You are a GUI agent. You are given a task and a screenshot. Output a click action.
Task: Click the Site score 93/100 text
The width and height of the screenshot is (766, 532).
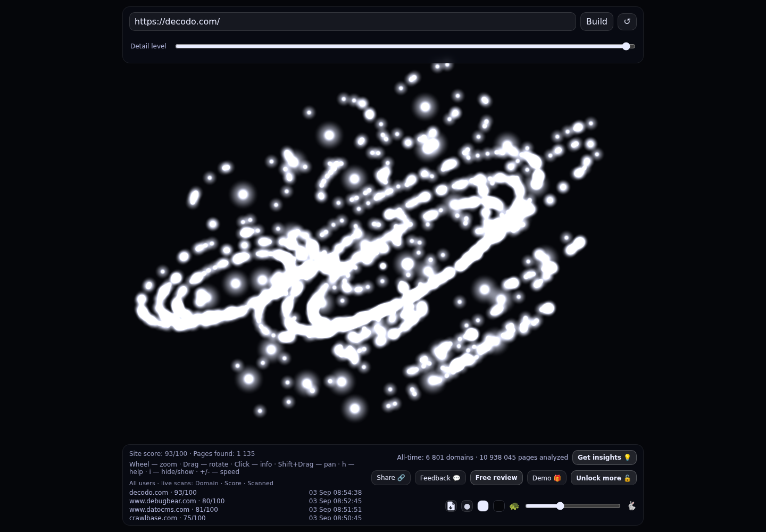pos(158,454)
